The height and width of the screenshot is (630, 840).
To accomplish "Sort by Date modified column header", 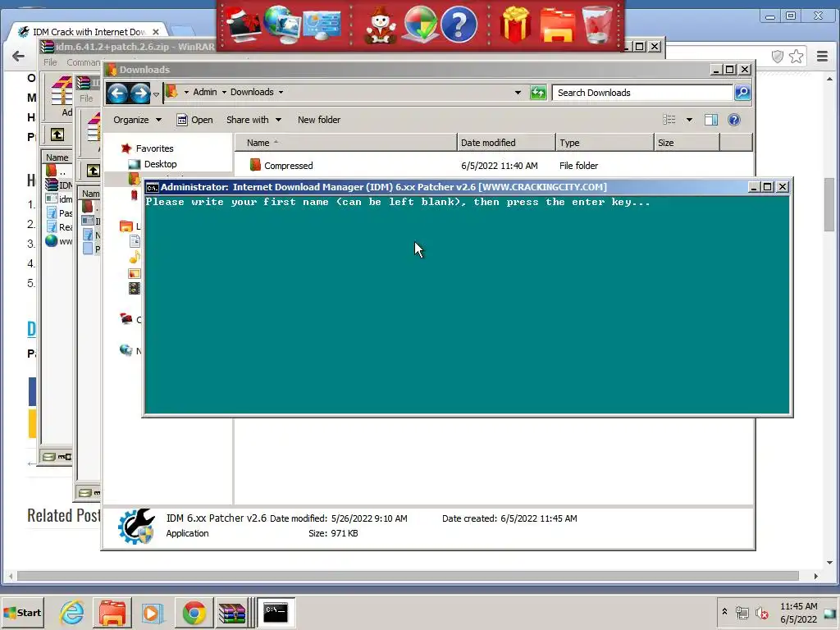I will pyautogui.click(x=506, y=143).
